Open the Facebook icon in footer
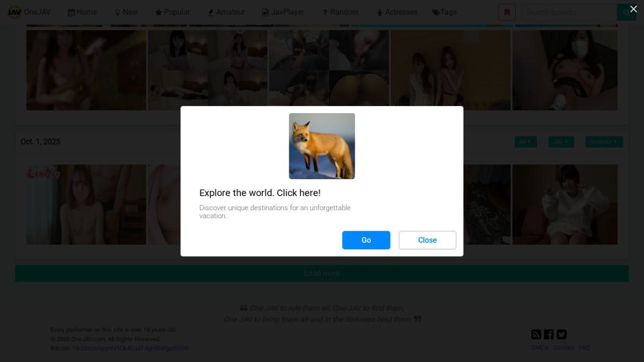 click(548, 334)
